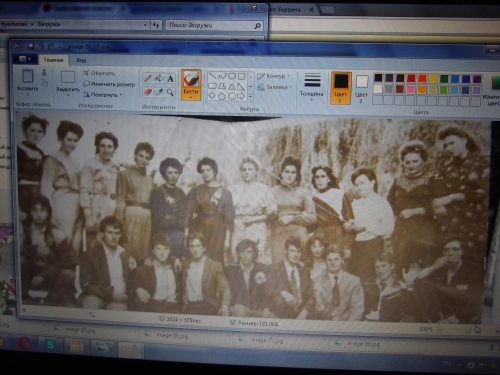Select the Eraser tool

pyautogui.click(x=148, y=92)
